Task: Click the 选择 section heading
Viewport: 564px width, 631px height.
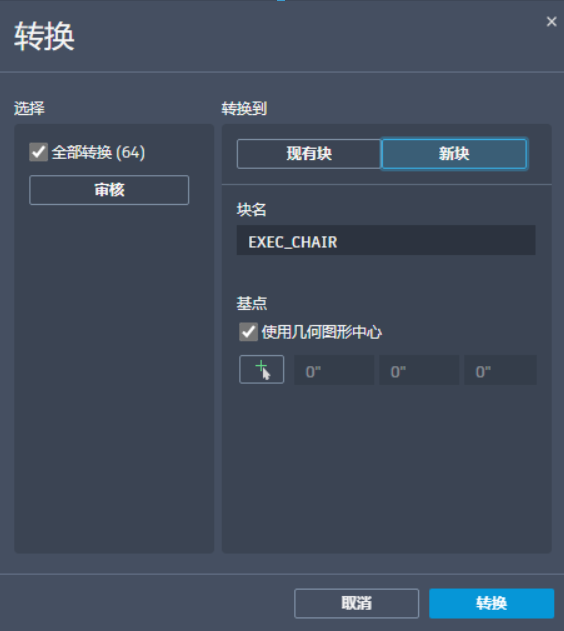Action: [29, 108]
